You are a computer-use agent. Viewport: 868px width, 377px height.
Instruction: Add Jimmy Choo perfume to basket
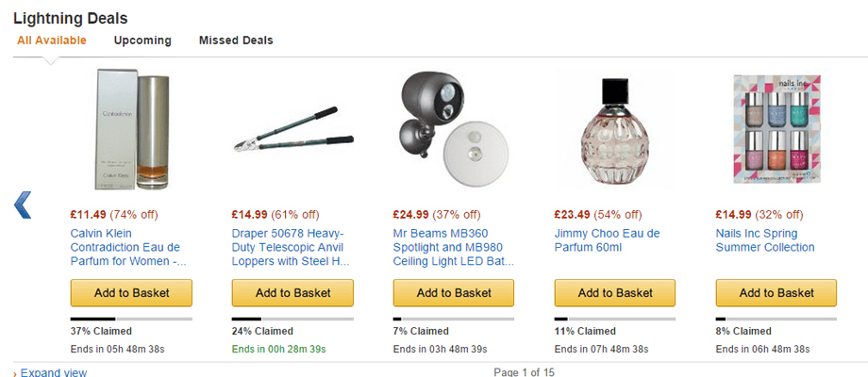coord(615,293)
